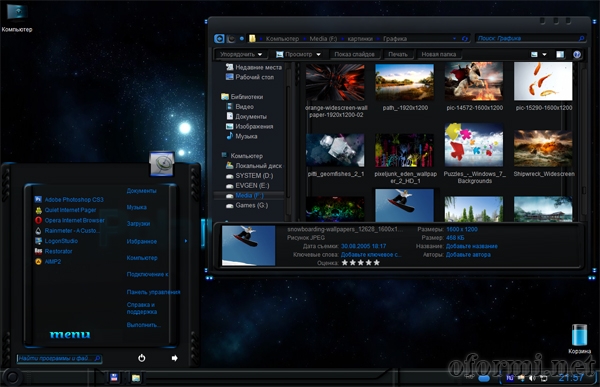
Task: Click Media (F:) in address breadcrumb
Action: coord(323,39)
